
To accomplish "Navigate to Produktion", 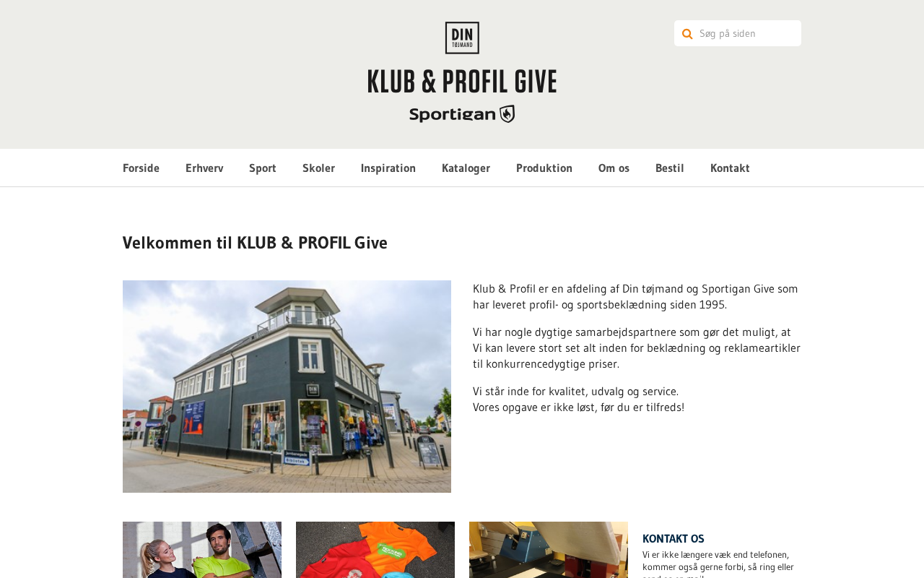I will click(x=544, y=168).
